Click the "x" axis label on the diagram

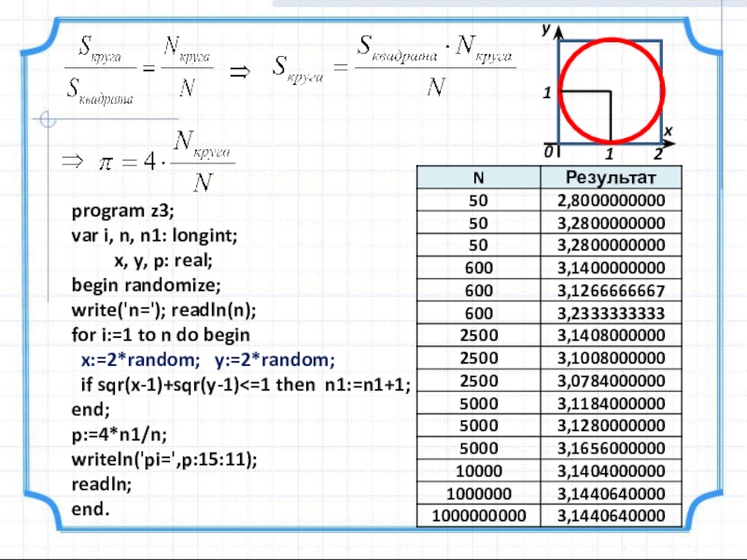(668, 131)
